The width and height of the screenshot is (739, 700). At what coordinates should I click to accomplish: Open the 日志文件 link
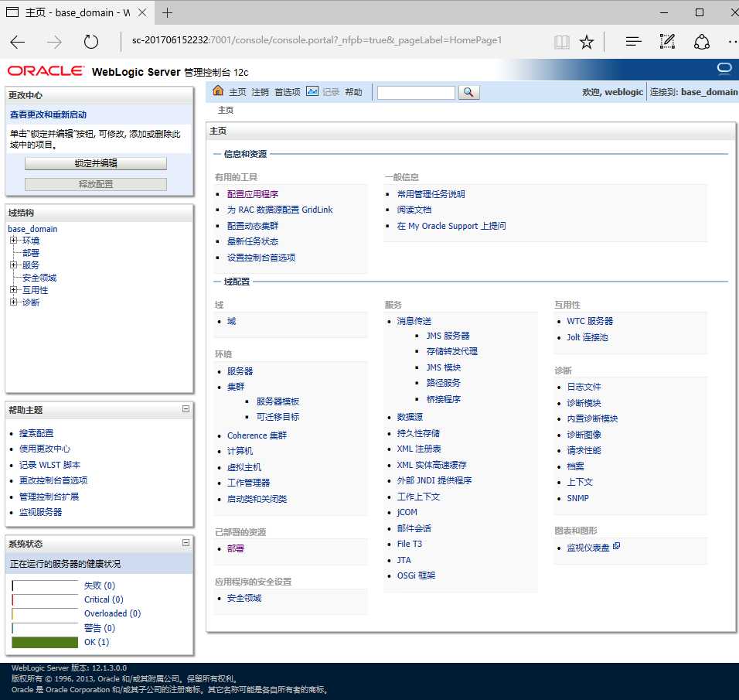pyautogui.click(x=584, y=387)
